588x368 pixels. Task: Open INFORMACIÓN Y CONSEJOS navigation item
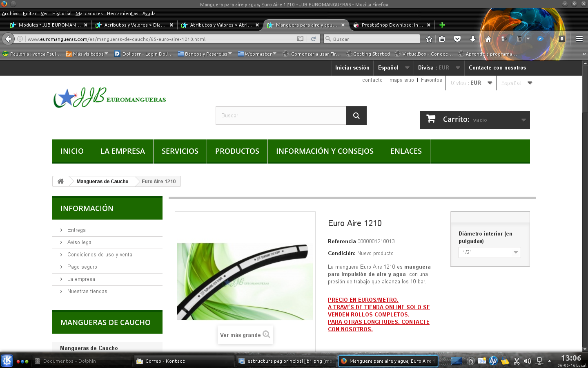pos(325,151)
